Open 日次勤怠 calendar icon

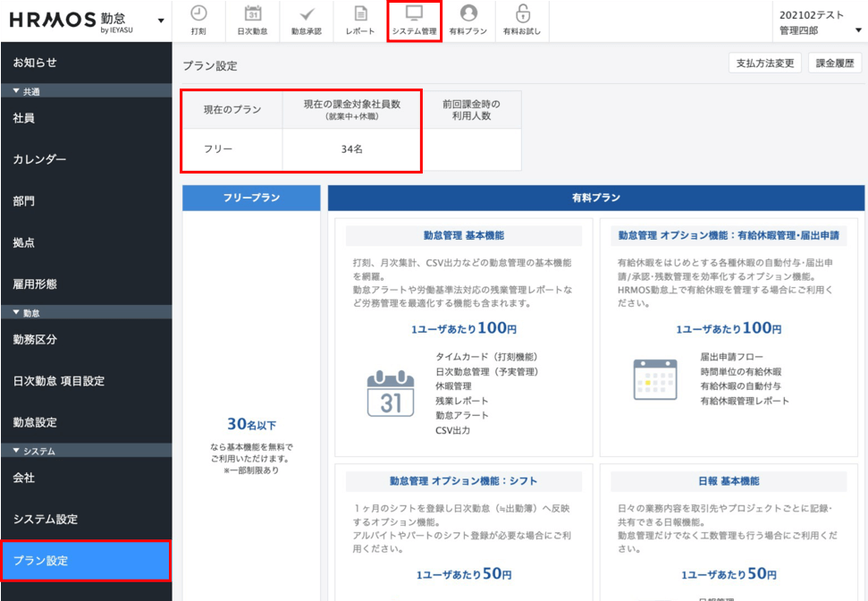(x=252, y=13)
